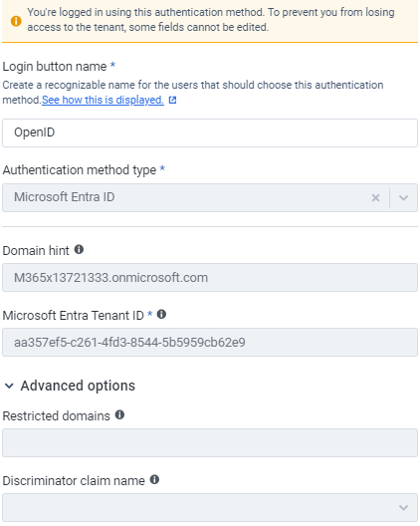
Task: Click the Microsoft Entra Tenant ID field
Action: [x=210, y=342]
